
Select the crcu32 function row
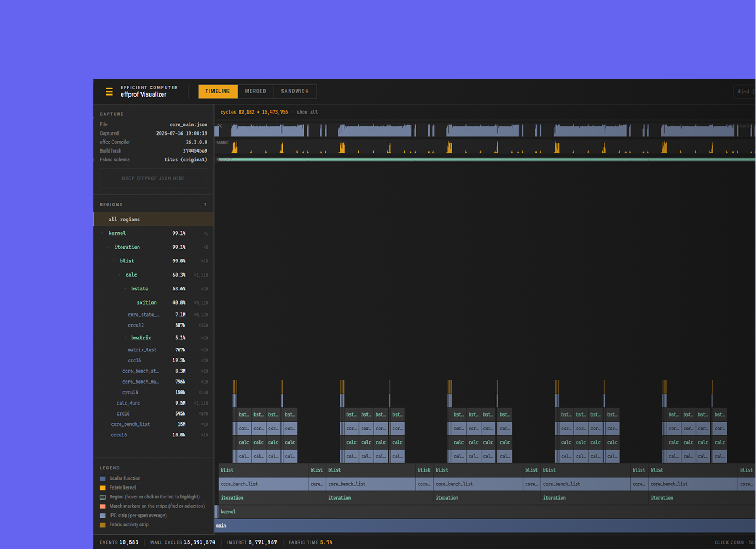[x=154, y=326]
